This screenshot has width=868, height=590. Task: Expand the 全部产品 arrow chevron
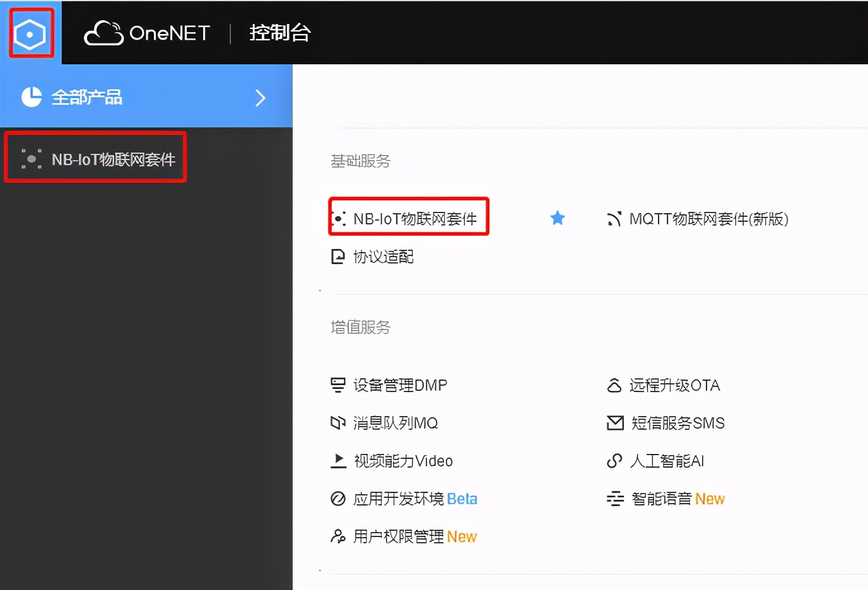click(261, 98)
